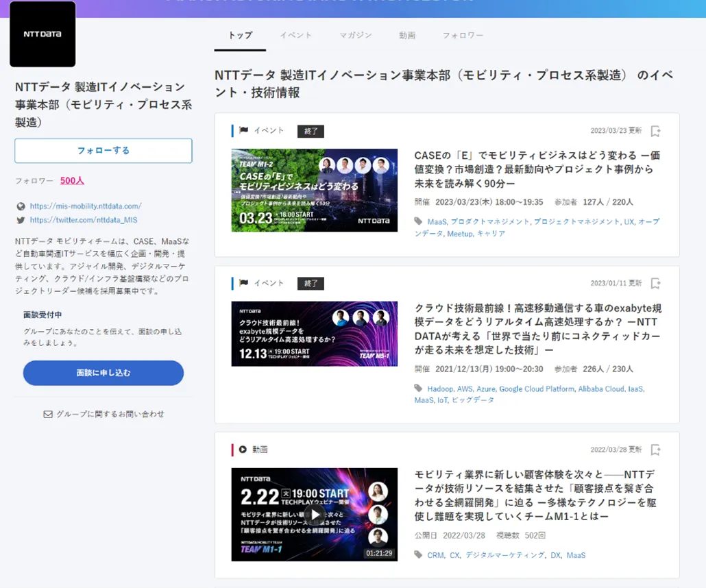
Task: Click the 面談に申し込む button
Action: pos(103,373)
